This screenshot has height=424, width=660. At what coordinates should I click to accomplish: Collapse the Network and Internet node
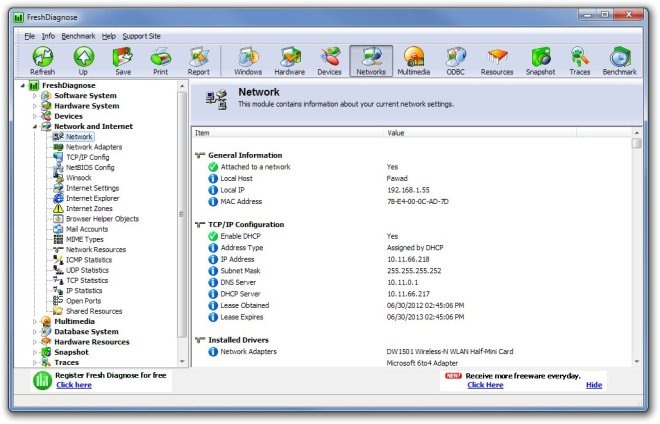coord(35,127)
